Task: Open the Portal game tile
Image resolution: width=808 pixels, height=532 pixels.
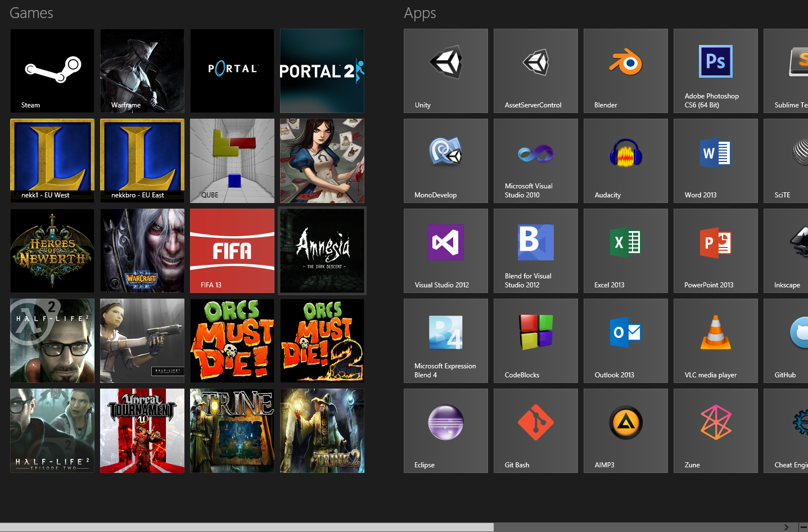Action: coord(232,71)
